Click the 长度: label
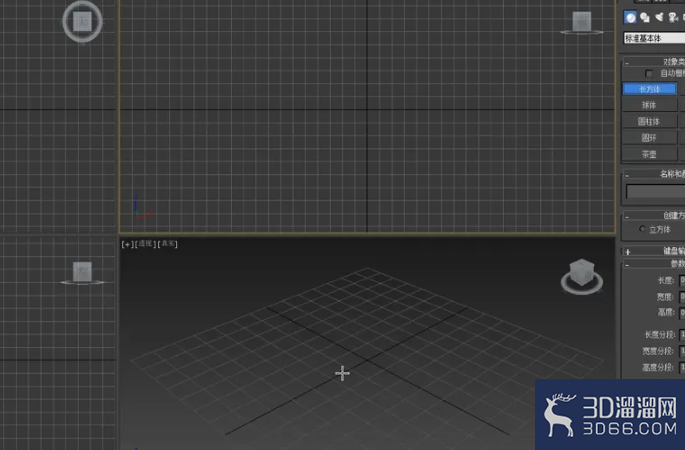The image size is (685, 450). 665,280
